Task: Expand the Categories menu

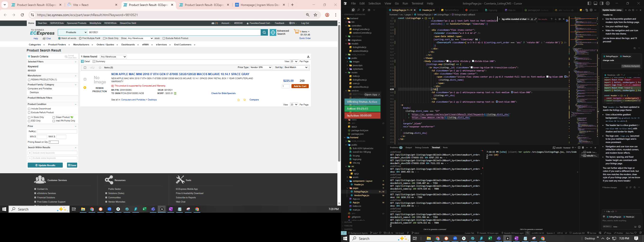Action: point(37,45)
